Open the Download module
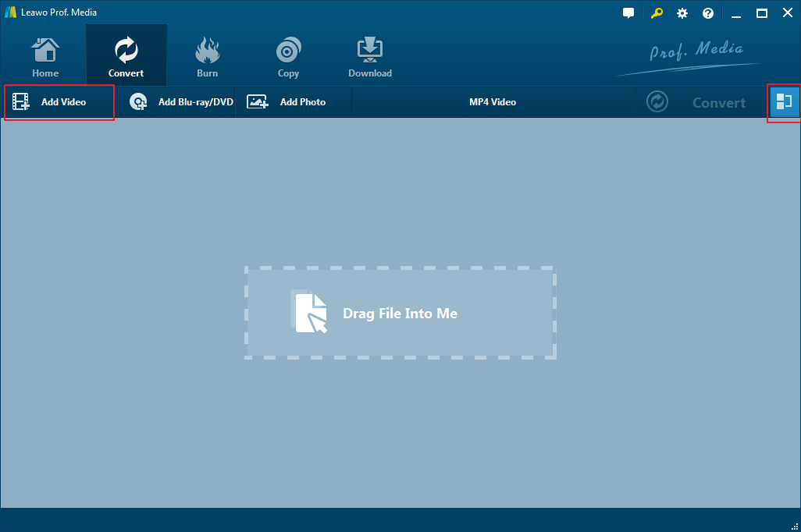The height and width of the screenshot is (532, 801). tap(370, 57)
